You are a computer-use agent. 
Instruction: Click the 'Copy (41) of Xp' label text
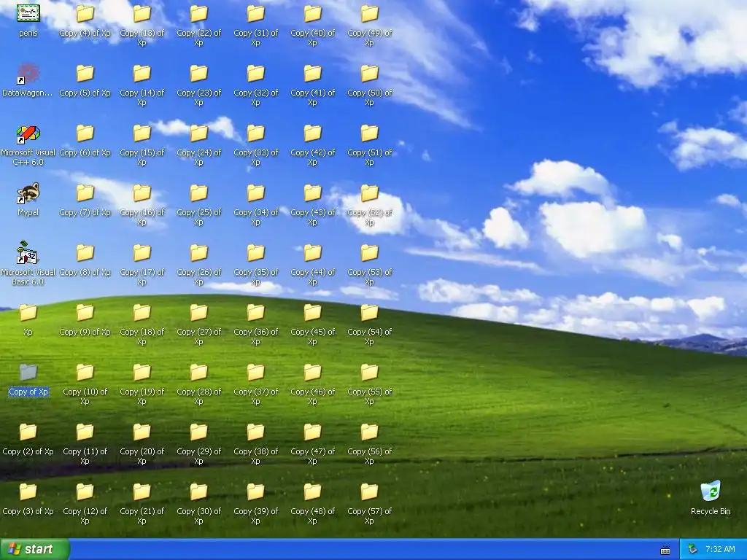coord(312,98)
